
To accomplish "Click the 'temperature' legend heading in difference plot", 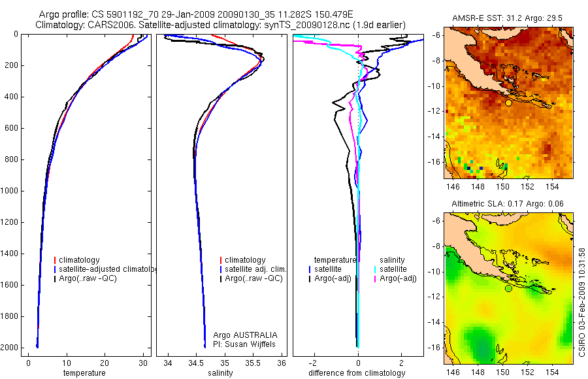I will 335,260.
